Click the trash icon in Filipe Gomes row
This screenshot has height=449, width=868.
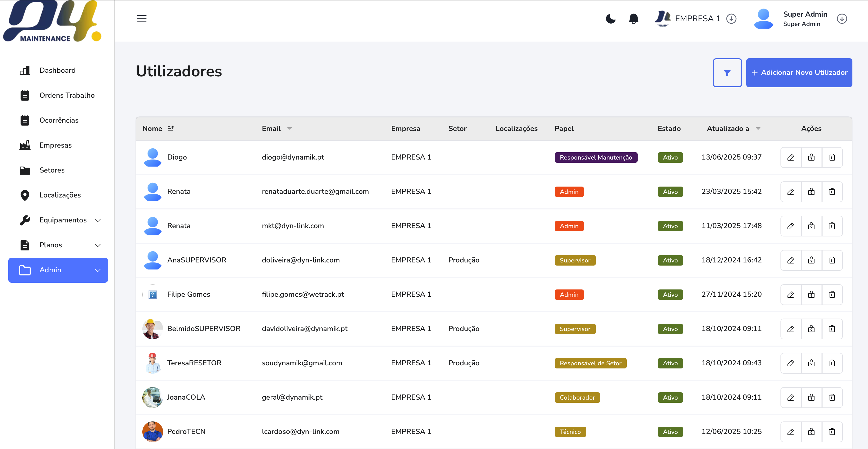click(832, 295)
